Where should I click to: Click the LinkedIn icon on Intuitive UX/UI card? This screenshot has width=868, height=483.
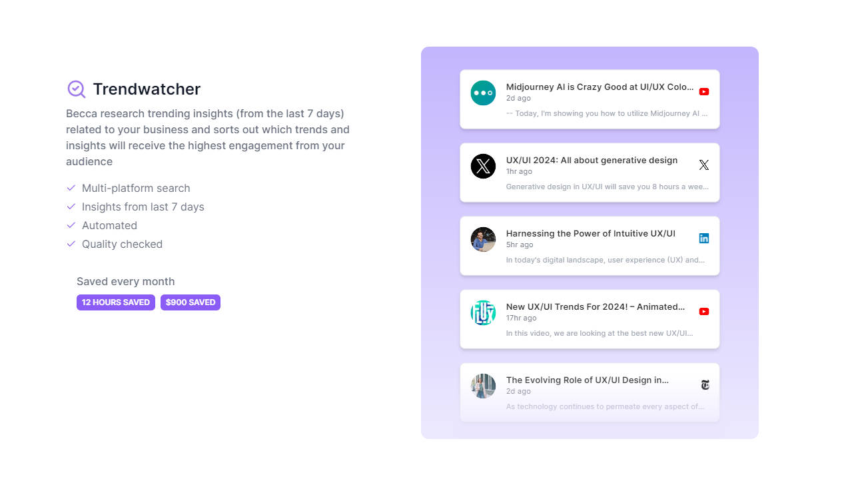point(704,239)
